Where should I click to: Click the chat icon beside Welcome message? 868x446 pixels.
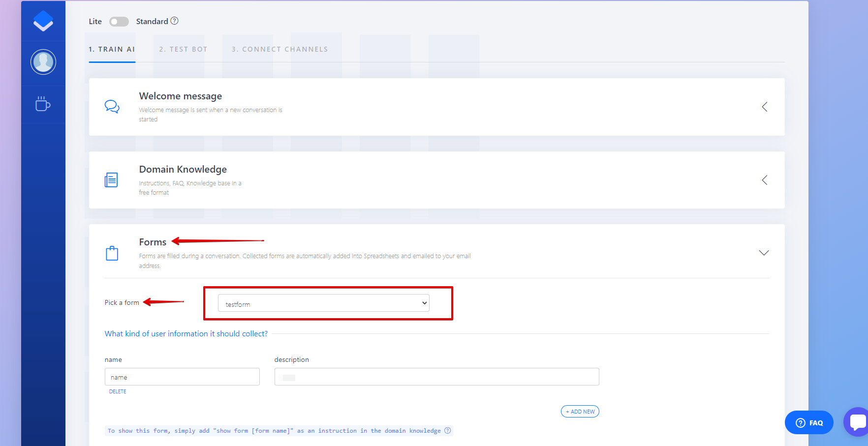point(112,106)
